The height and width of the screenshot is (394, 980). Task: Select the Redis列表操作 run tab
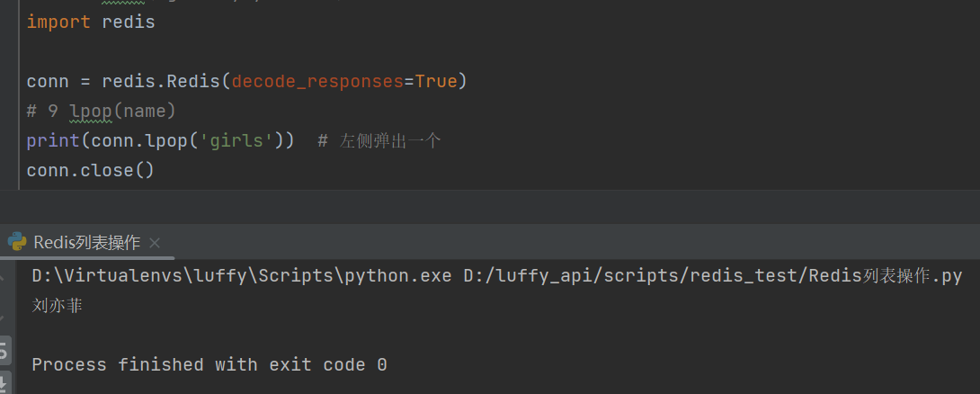pyautogui.click(x=86, y=243)
